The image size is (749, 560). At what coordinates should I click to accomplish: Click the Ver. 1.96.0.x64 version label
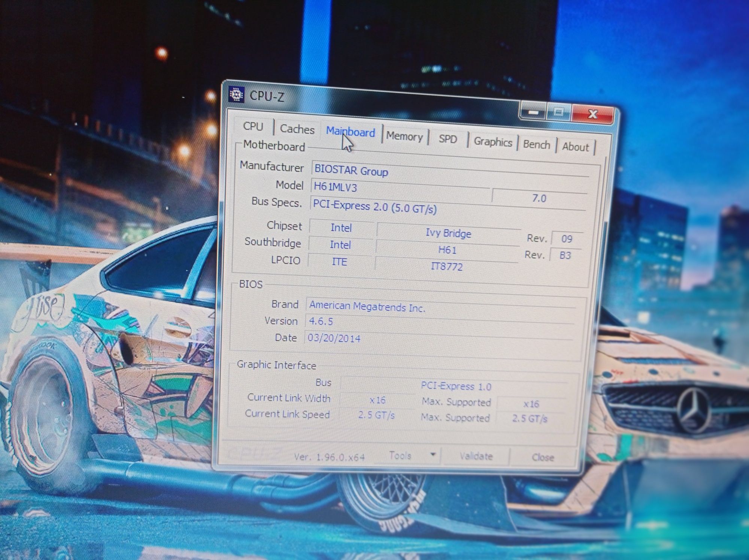click(x=329, y=457)
